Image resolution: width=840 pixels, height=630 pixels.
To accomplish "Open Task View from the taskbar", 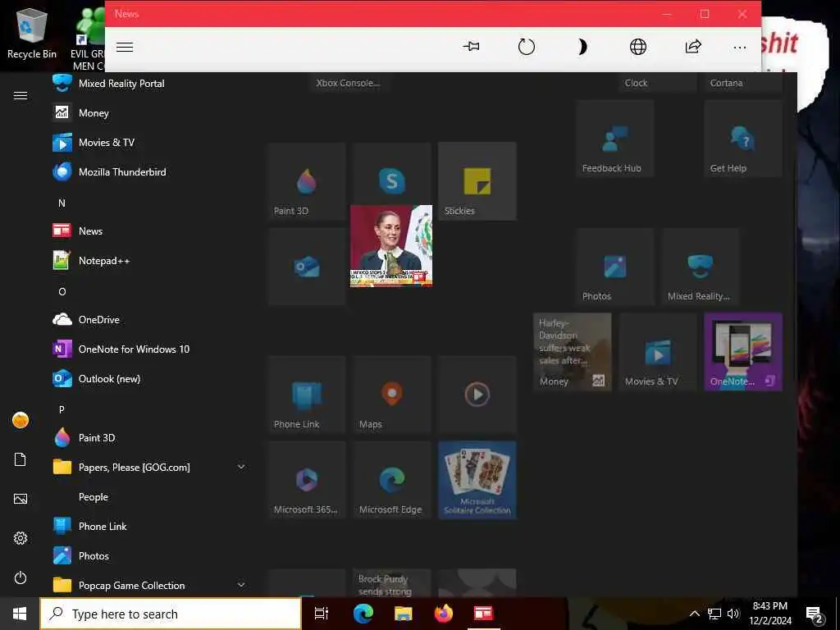I will point(322,614).
